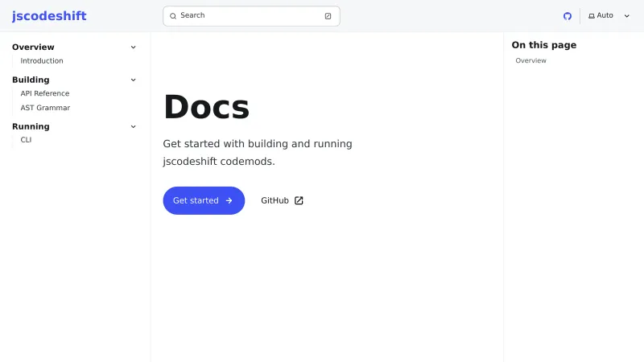Click the arrow icon inside Get started
The image size is (644, 362).
tap(229, 200)
